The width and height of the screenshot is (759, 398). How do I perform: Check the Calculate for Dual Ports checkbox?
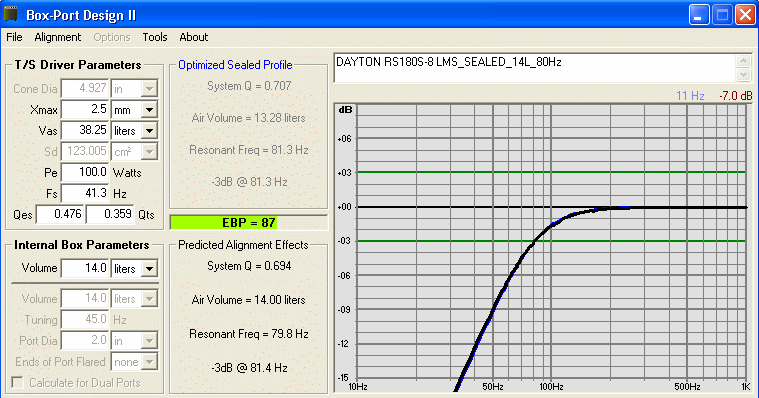point(17,383)
